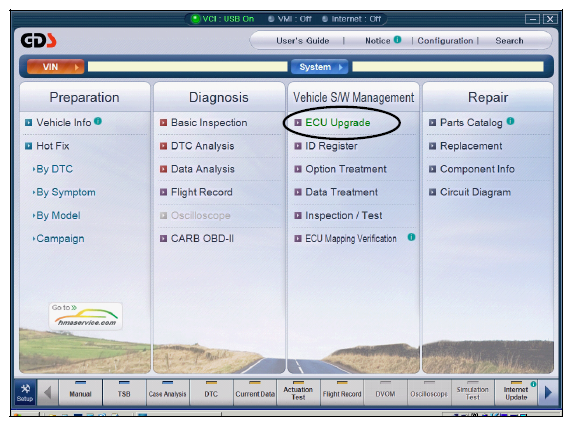Image resolution: width=572 pixels, height=426 pixels.
Task: Click info icon beside Vehicle Info
Action: [x=98, y=121]
